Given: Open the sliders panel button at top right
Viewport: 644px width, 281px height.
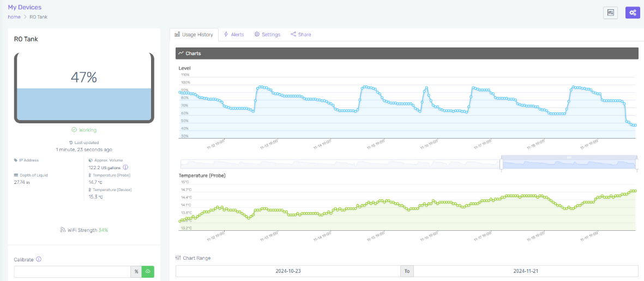Looking at the screenshot, I should point(610,13).
